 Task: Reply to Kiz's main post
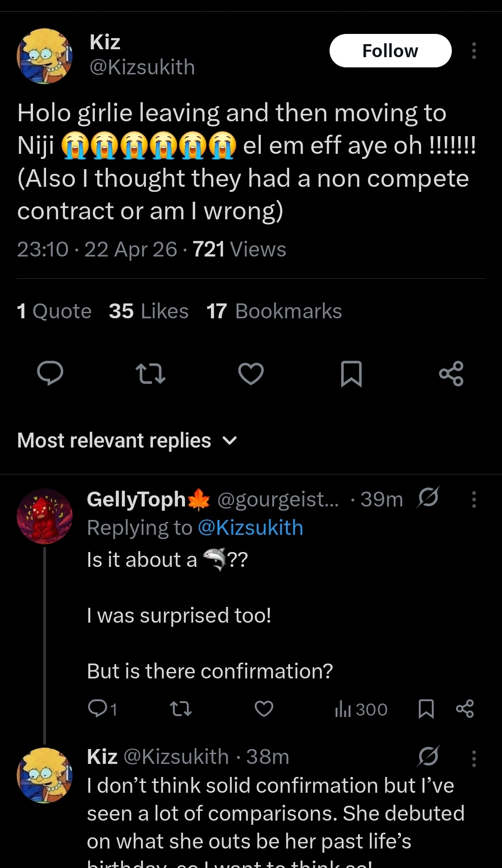tap(50, 374)
